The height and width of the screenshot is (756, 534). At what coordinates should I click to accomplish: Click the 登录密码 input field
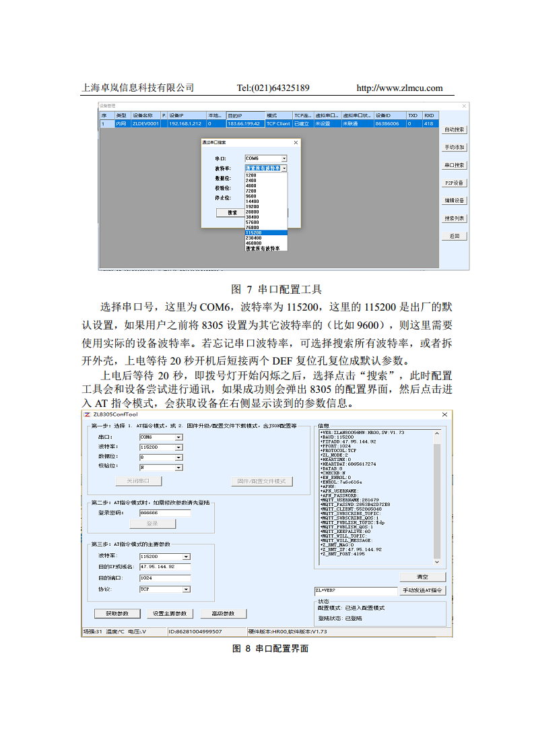coord(165,513)
